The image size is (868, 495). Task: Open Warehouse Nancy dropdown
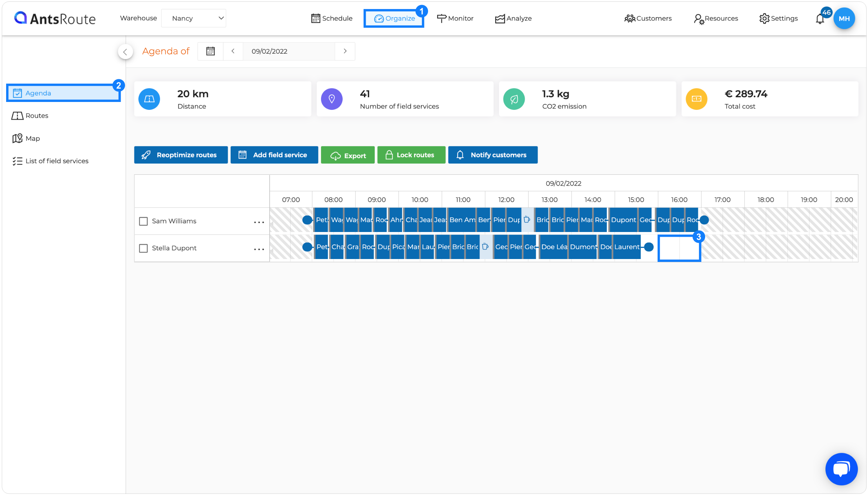tap(193, 18)
